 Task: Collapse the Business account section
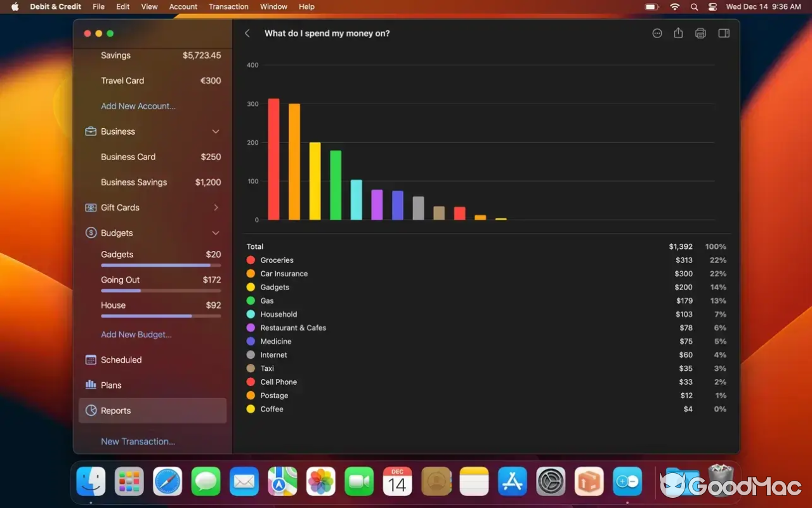pos(215,131)
